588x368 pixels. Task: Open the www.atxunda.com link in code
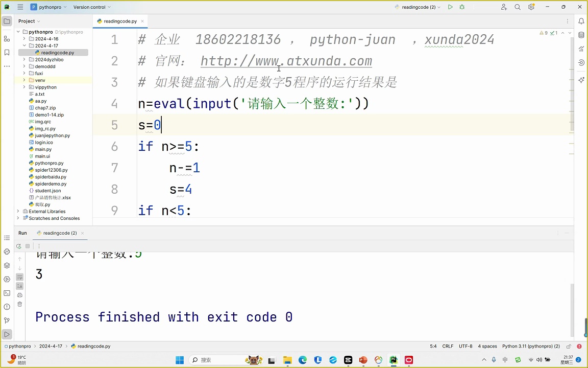(286, 61)
